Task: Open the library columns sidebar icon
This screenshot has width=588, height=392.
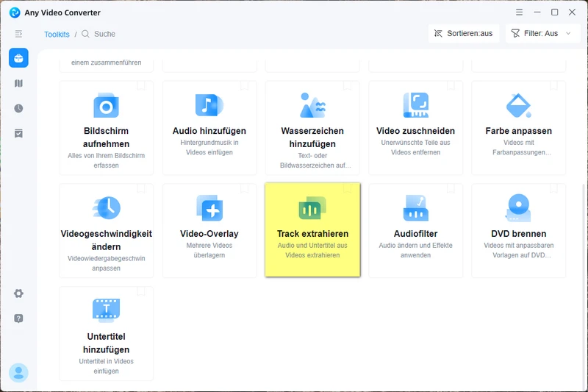Action: click(19, 83)
